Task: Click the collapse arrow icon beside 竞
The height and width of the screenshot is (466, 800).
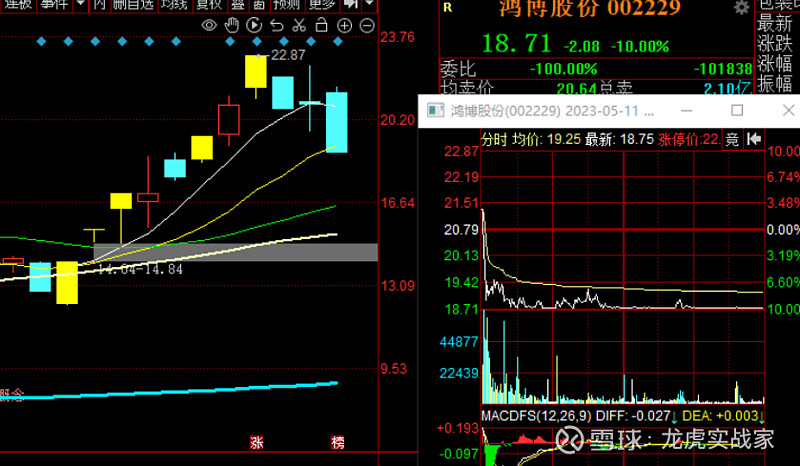Action: 754,138
